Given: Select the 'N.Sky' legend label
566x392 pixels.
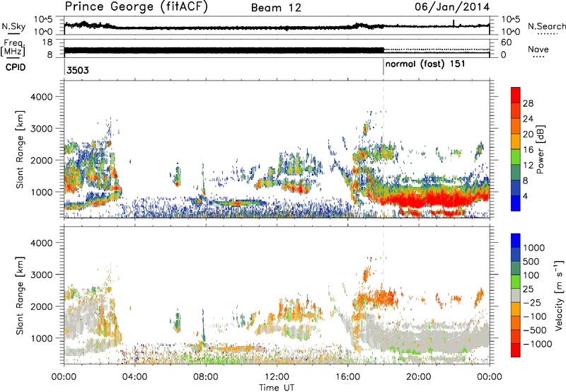Looking at the screenshot, I should pos(13,26).
